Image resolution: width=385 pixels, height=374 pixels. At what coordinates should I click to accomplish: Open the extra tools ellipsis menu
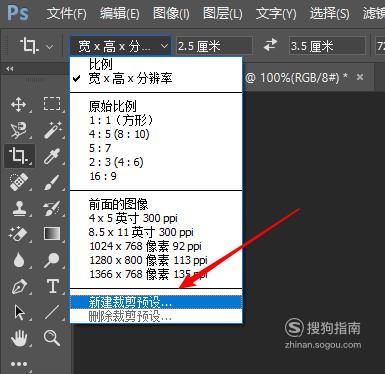click(x=19, y=364)
